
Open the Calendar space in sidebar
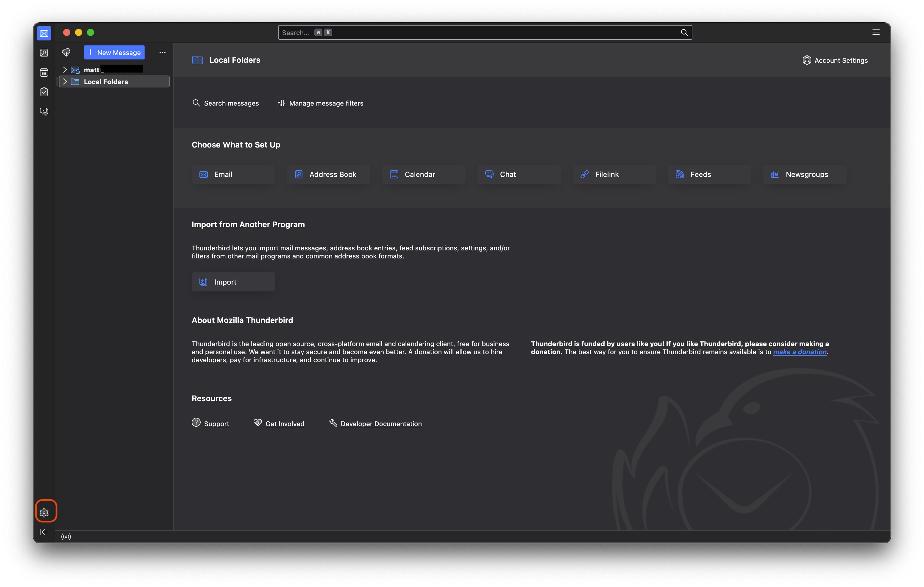point(44,73)
